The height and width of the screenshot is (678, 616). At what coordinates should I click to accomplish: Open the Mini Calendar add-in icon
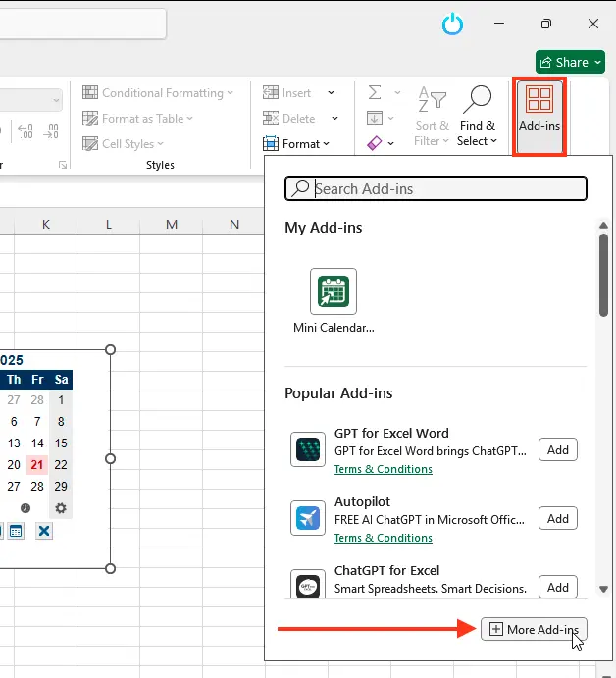point(334,291)
